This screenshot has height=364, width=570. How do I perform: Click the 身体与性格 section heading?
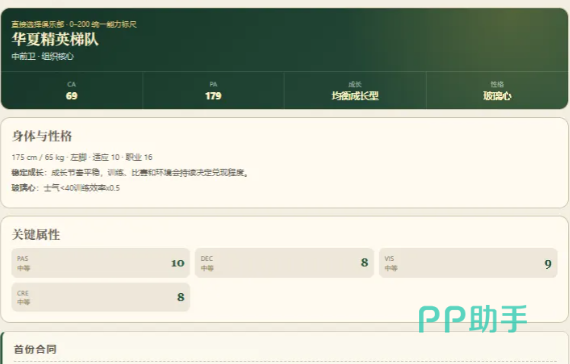coord(42,136)
